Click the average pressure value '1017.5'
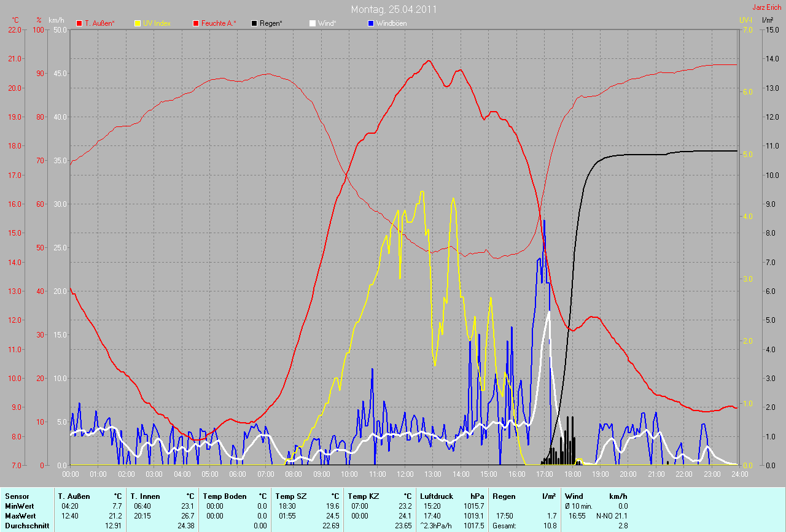786x532 pixels. point(474,526)
